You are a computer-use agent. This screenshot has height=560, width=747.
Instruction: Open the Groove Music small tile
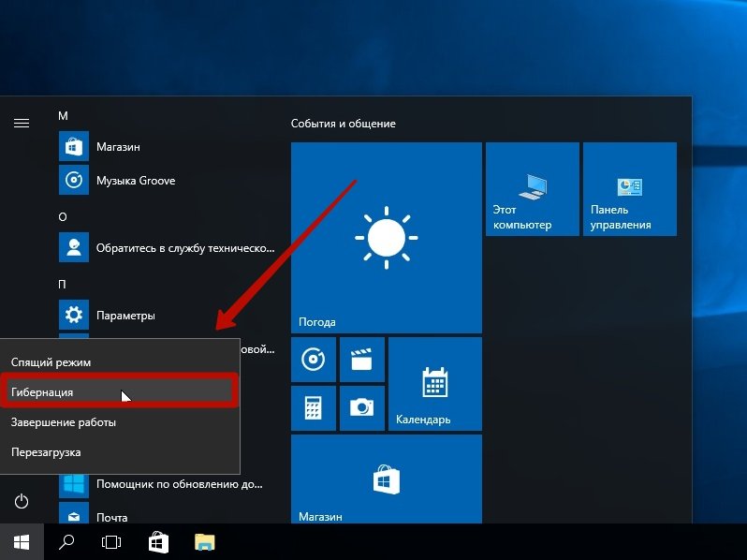[314, 360]
